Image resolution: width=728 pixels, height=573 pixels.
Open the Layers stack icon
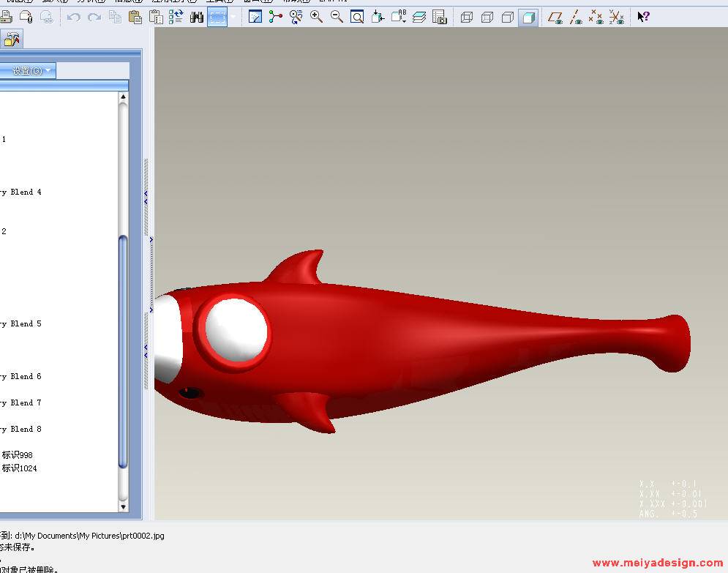[x=419, y=17]
